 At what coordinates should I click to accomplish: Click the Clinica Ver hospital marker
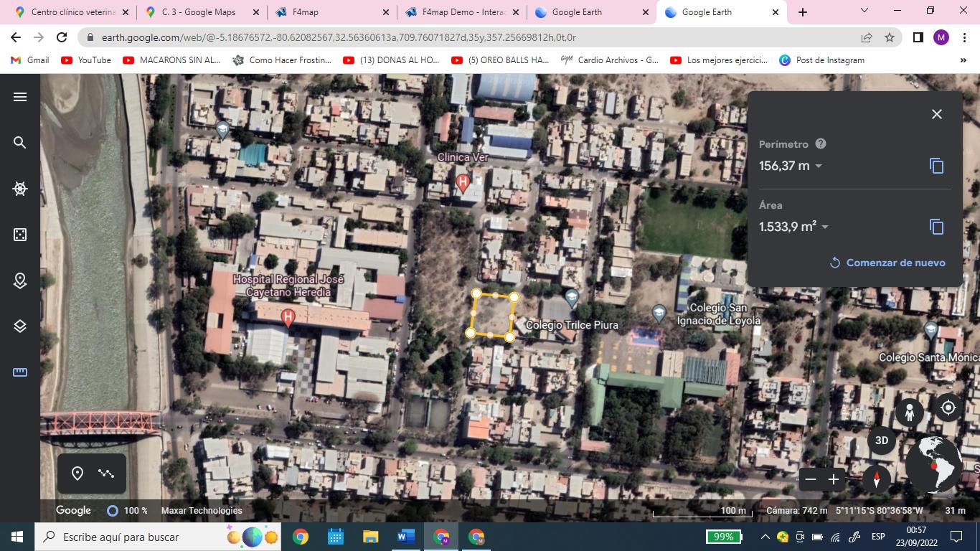pos(463,183)
